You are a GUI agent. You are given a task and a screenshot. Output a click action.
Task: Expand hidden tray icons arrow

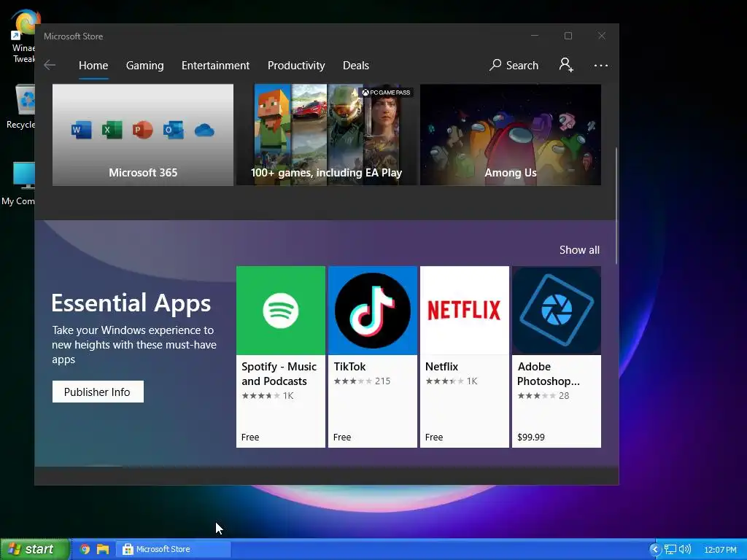pyautogui.click(x=655, y=550)
